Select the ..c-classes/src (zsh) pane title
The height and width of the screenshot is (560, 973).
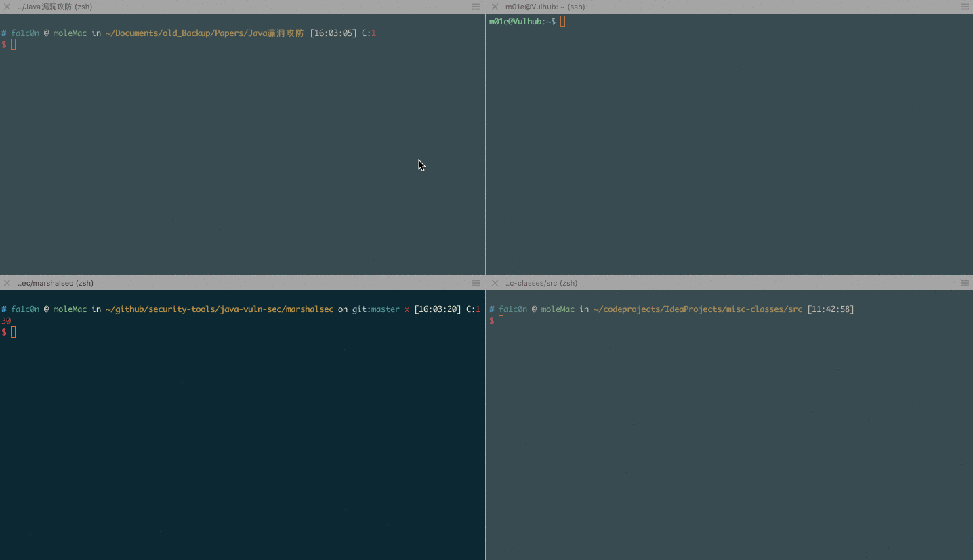[541, 283]
